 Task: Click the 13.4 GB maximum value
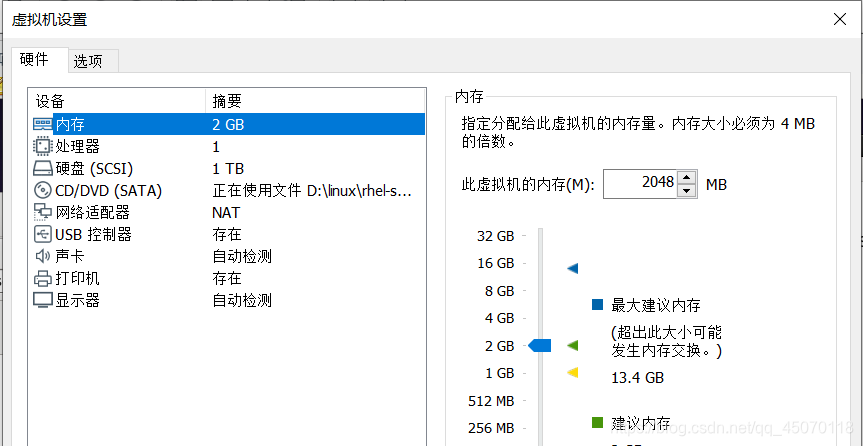tap(637, 378)
